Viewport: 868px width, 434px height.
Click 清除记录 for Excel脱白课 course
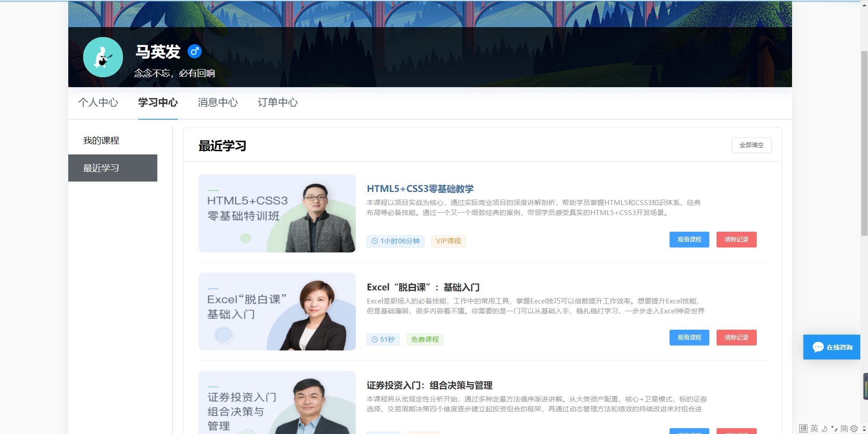click(736, 337)
